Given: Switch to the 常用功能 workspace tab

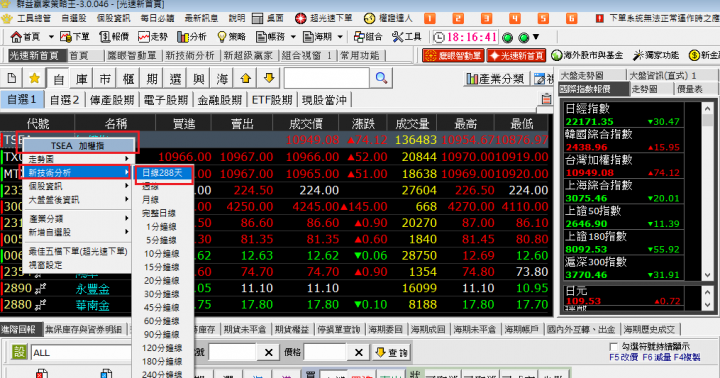Looking at the screenshot, I should [x=360, y=56].
